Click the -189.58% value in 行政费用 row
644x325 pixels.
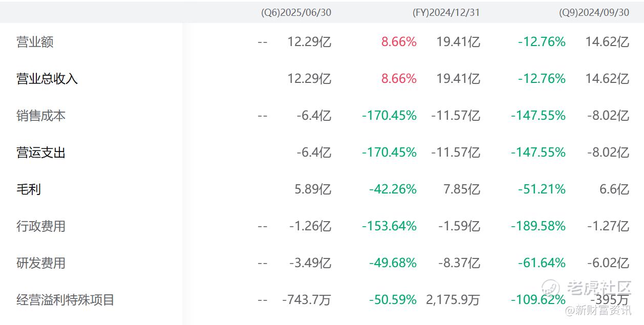538,226
